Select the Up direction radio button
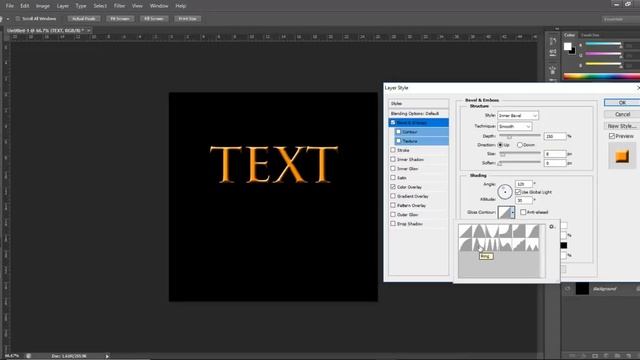Viewport: 640px width, 360px height. click(x=500, y=145)
